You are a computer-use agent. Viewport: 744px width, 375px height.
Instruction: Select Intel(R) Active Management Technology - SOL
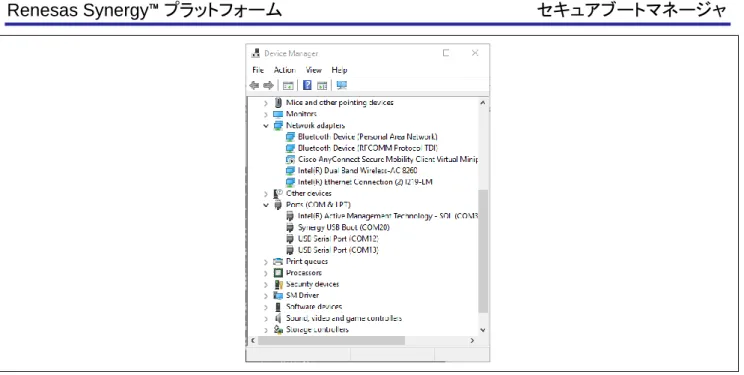point(387,216)
